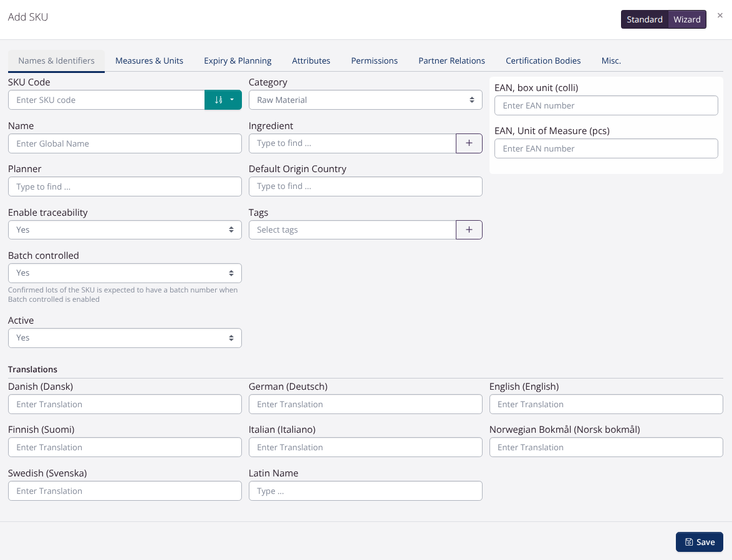
Task: Click the Danish translation field
Action: tap(125, 404)
